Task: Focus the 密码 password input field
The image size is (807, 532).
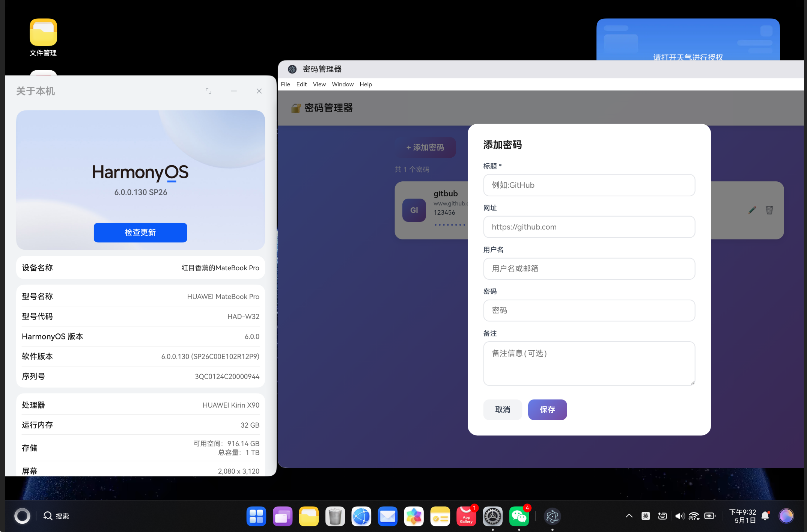Action: coord(589,310)
